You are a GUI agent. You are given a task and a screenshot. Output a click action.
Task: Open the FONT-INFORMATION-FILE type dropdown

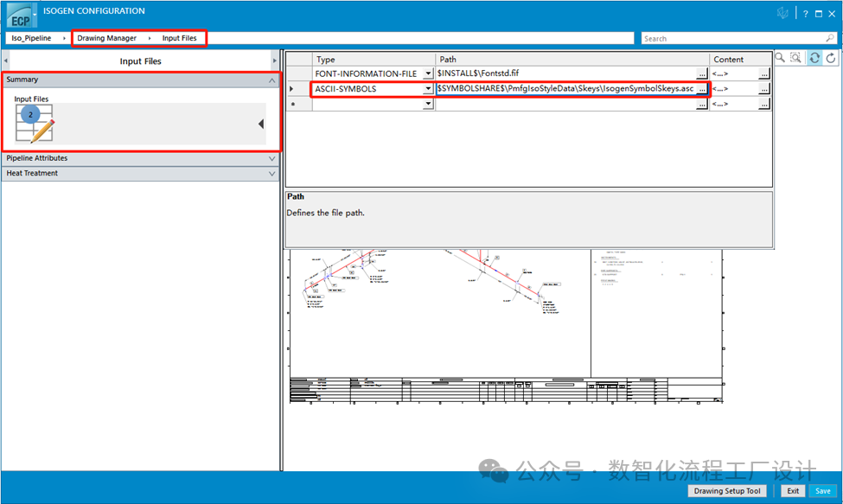pyautogui.click(x=428, y=73)
